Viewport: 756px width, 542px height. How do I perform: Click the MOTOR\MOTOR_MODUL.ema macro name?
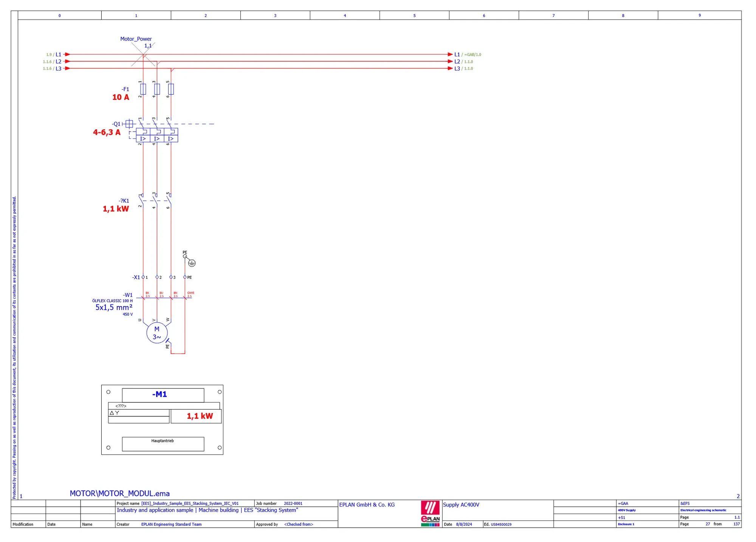tap(119, 494)
